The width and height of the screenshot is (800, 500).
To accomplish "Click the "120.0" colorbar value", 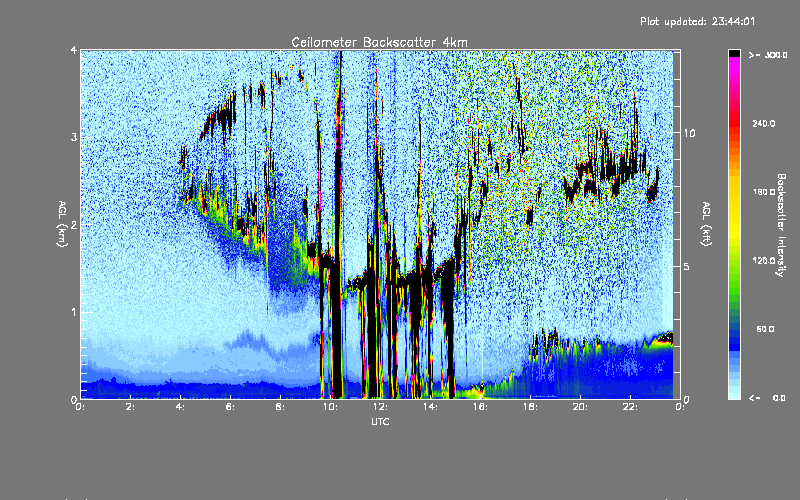I will pos(764,261).
